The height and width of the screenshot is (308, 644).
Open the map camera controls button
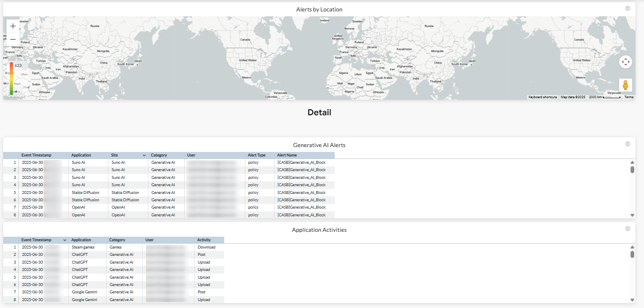point(626,62)
